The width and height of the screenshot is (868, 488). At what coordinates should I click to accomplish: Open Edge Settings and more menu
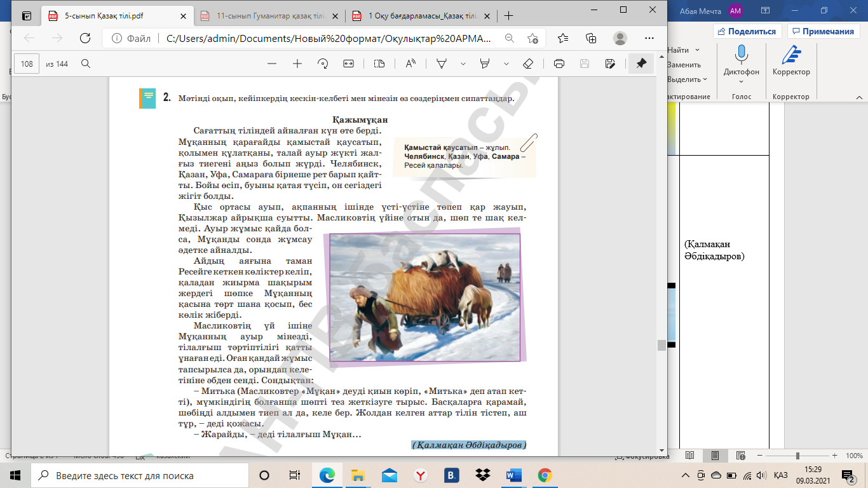click(648, 38)
